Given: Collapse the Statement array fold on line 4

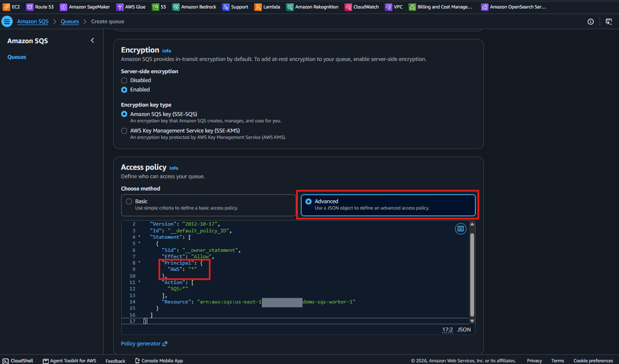Looking at the screenshot, I should [139, 237].
